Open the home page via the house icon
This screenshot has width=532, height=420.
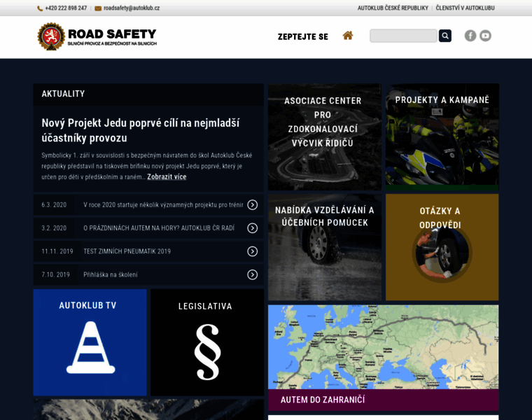(348, 35)
